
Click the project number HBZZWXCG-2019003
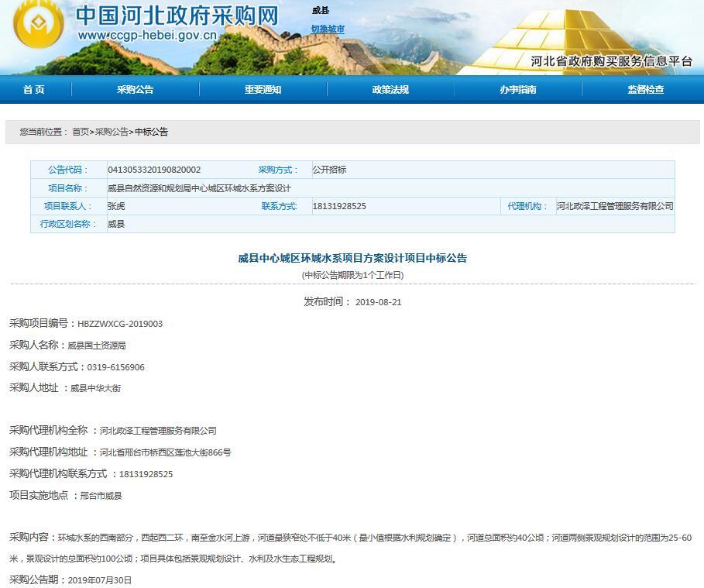[120, 324]
